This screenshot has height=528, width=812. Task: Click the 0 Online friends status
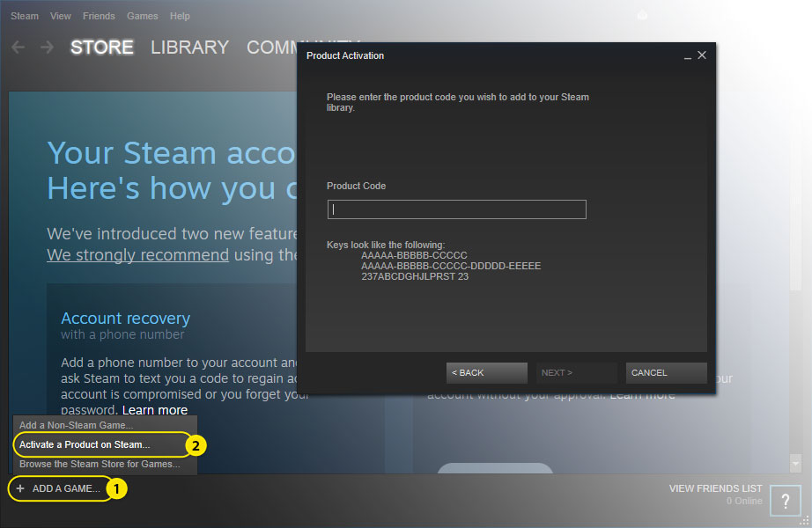coord(744,501)
